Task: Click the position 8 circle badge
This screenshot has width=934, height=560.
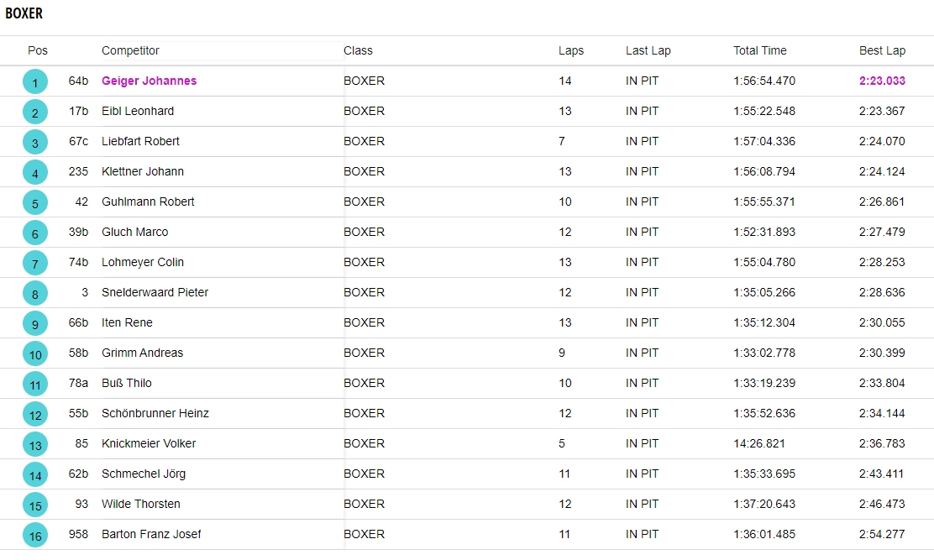Action: pos(35,294)
